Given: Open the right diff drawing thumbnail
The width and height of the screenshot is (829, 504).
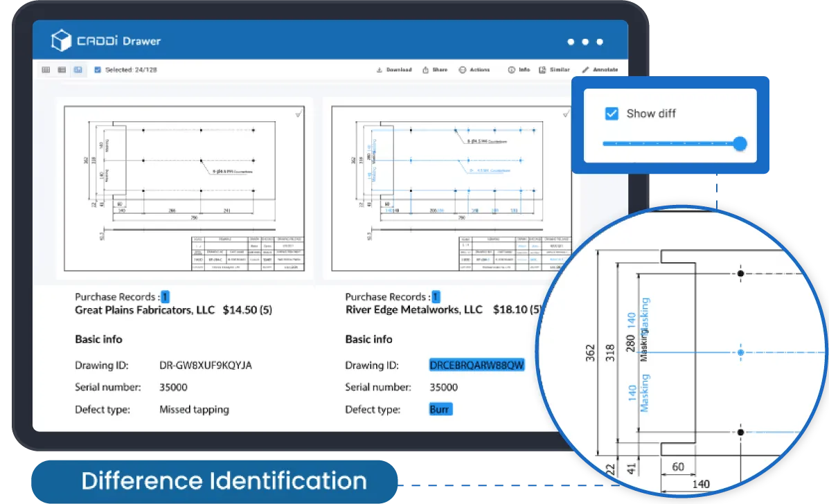Looking at the screenshot, I should click(451, 188).
